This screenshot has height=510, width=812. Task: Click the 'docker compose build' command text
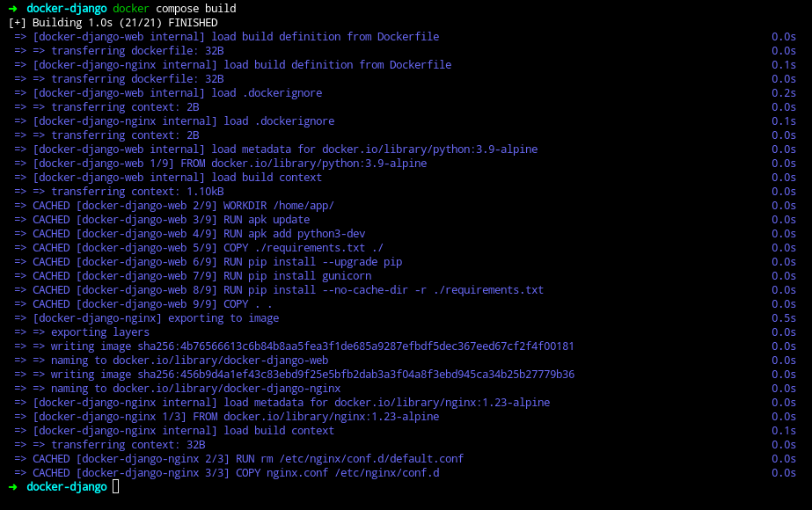pos(174,9)
